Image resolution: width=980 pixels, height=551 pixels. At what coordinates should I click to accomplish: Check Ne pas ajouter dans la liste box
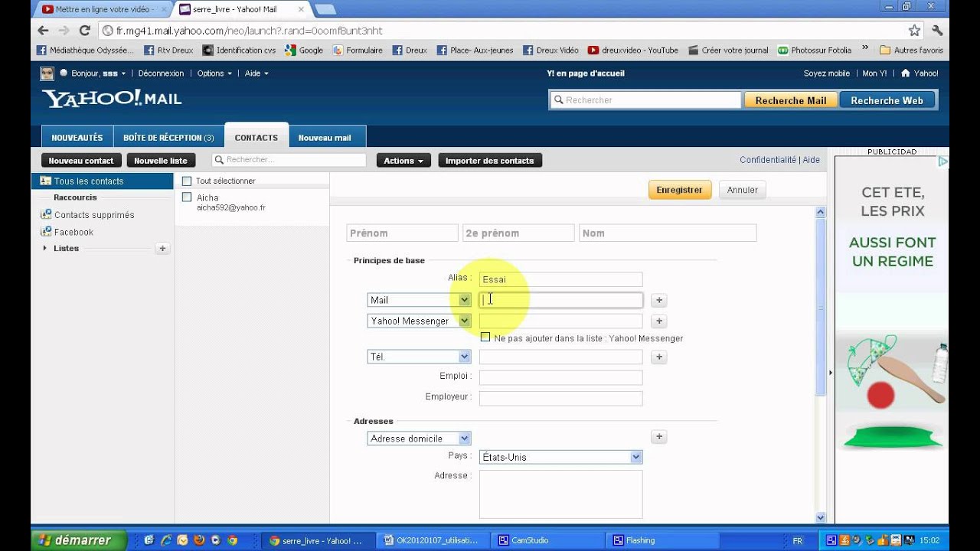(485, 337)
